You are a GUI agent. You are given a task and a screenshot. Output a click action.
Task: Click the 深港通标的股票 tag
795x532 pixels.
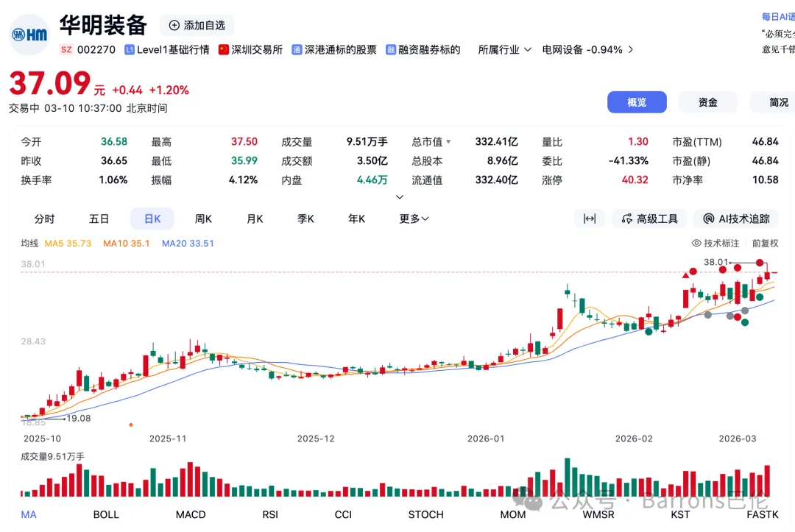click(334, 49)
